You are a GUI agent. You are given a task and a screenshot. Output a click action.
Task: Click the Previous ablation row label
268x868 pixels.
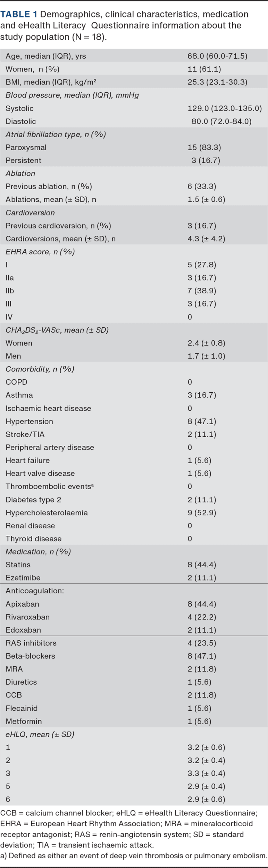point(49,186)
